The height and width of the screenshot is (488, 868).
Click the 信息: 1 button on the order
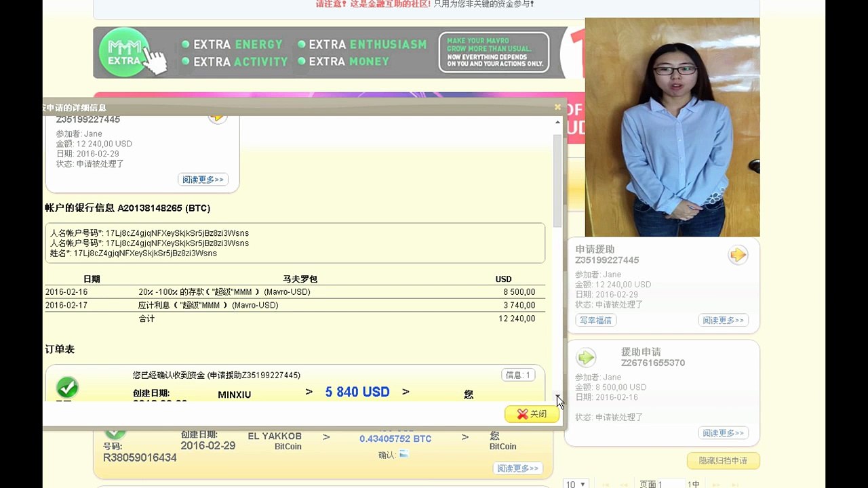518,375
